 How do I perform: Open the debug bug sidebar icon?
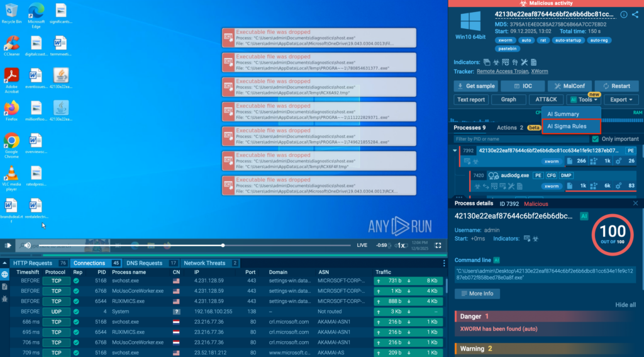tap(4, 298)
